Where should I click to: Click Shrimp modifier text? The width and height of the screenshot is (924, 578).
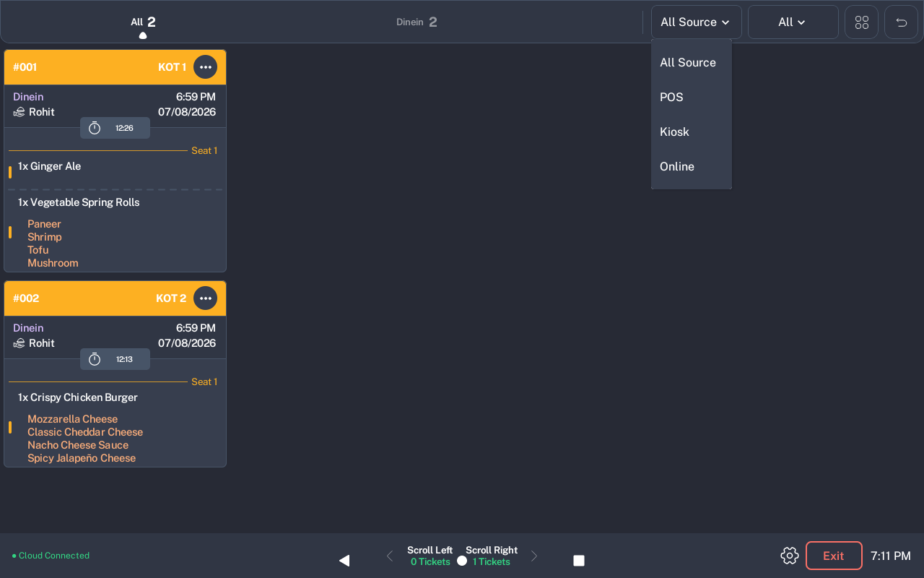[45, 237]
